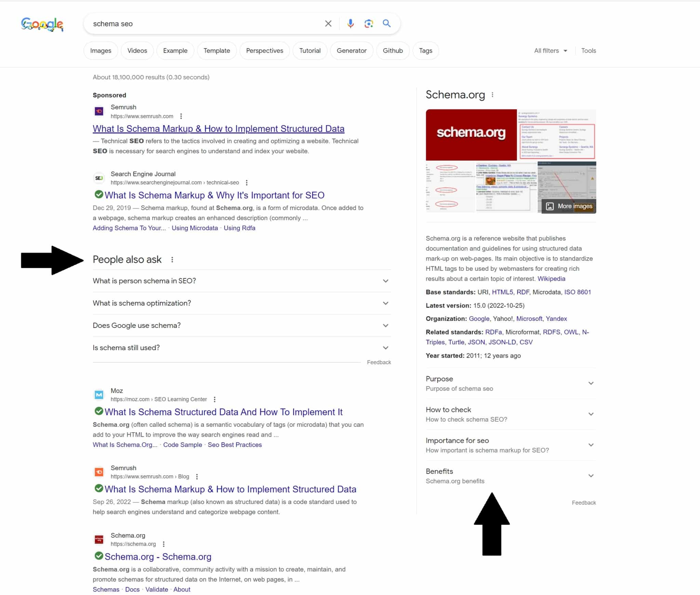Select the Example filter chip
700x595 pixels.
pyautogui.click(x=175, y=51)
